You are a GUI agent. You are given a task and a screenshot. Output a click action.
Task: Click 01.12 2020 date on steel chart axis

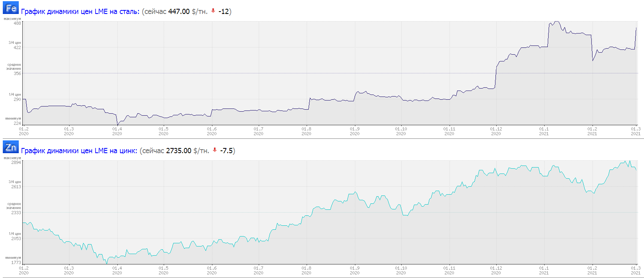coord(496,131)
